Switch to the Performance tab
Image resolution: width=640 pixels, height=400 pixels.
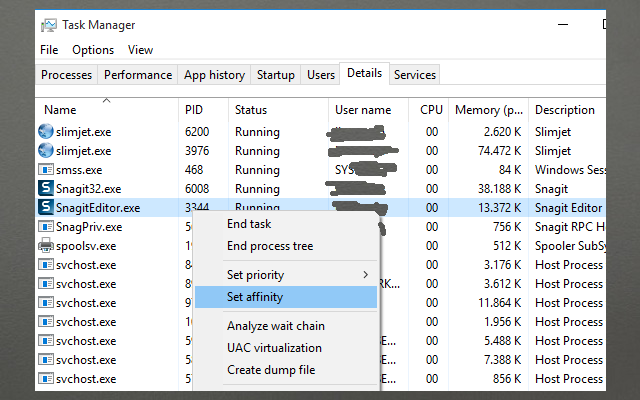(138, 75)
